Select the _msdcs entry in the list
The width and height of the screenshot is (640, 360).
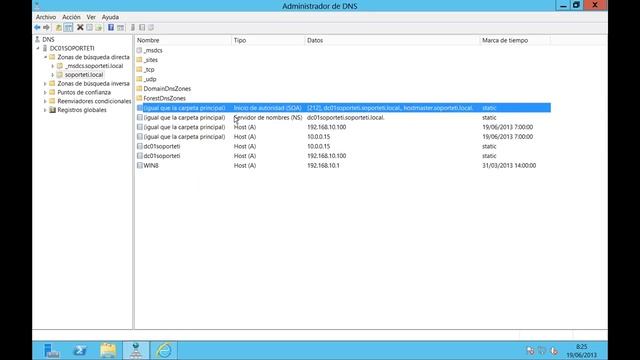pyautogui.click(x=153, y=50)
